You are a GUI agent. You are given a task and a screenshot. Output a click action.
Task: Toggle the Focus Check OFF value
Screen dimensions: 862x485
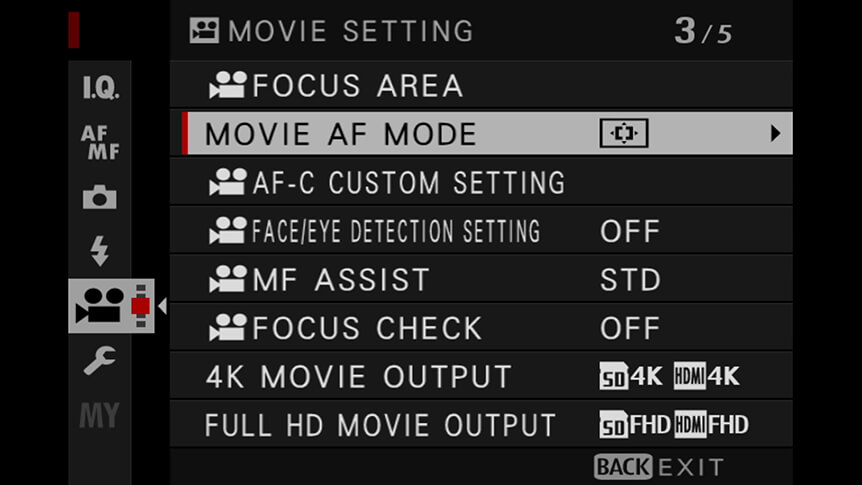[630, 328]
